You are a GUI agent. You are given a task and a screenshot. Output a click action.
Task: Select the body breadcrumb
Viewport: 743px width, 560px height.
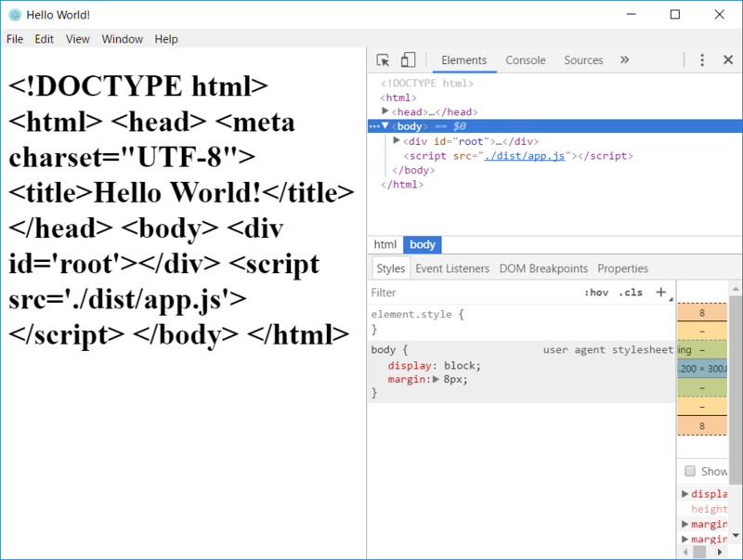pyautogui.click(x=423, y=244)
